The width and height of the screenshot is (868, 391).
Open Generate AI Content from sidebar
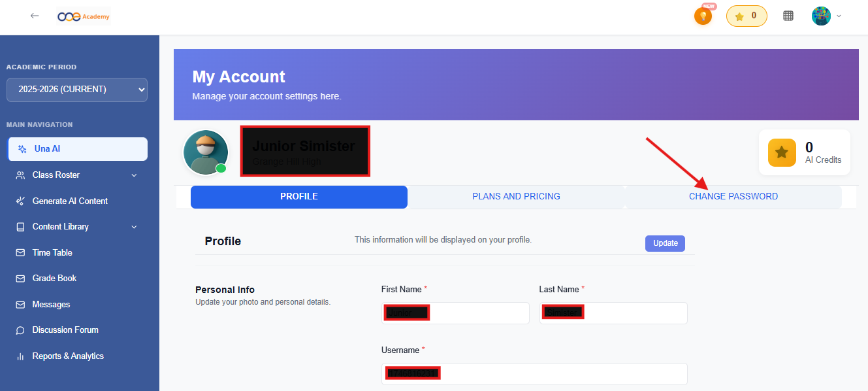click(x=70, y=201)
